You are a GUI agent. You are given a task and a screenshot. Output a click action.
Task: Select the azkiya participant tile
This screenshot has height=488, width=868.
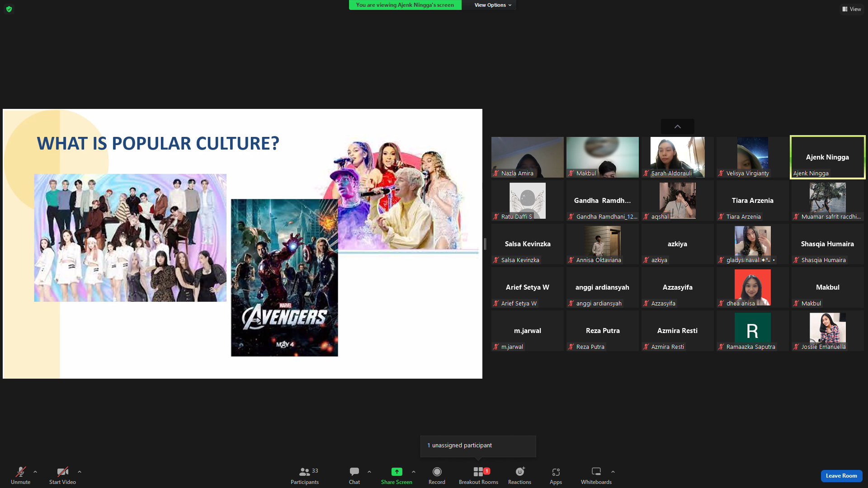(678, 244)
